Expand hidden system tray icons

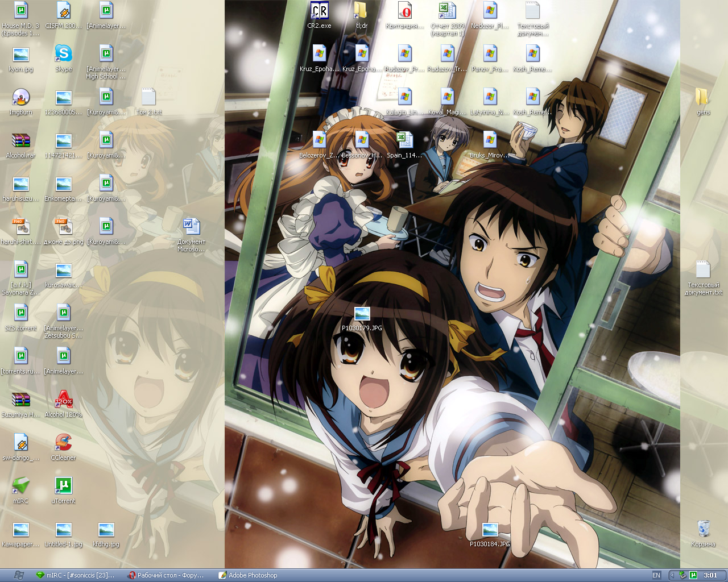673,575
